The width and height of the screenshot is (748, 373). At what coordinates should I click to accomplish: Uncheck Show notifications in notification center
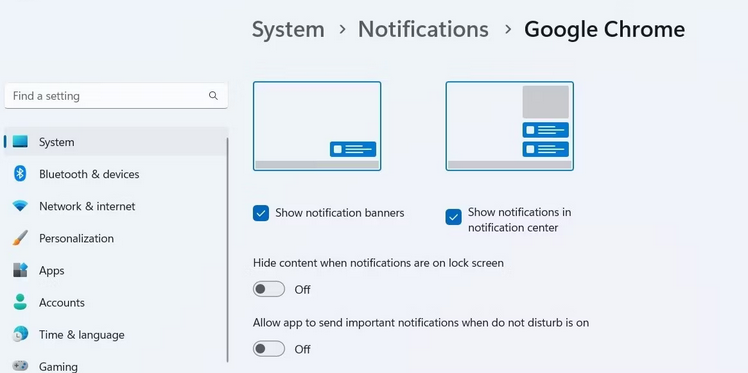pyautogui.click(x=454, y=217)
